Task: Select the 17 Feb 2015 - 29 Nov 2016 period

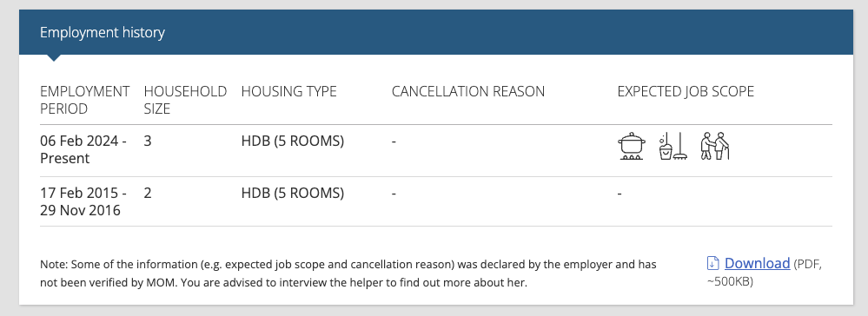Action: [83, 202]
